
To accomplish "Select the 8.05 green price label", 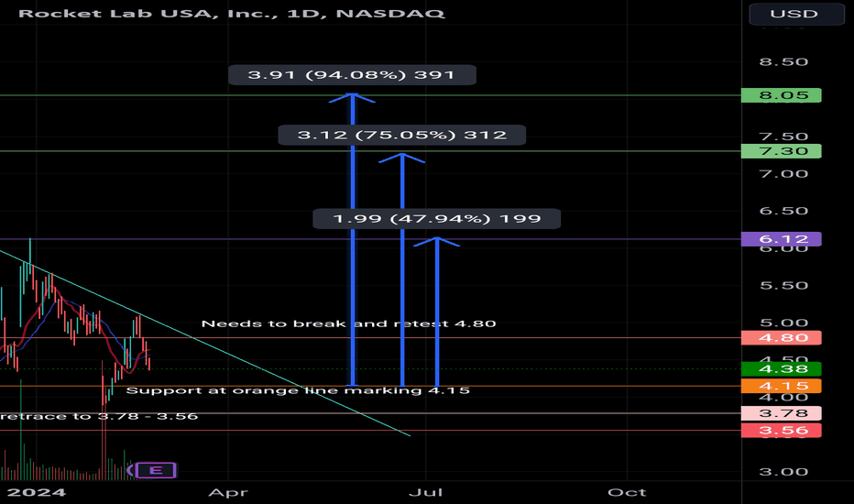I will [x=781, y=95].
